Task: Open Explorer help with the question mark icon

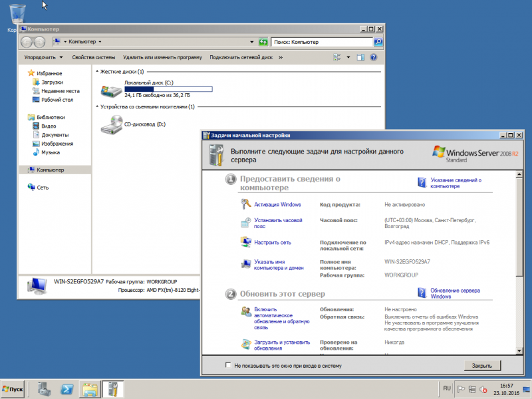Action: (x=374, y=57)
